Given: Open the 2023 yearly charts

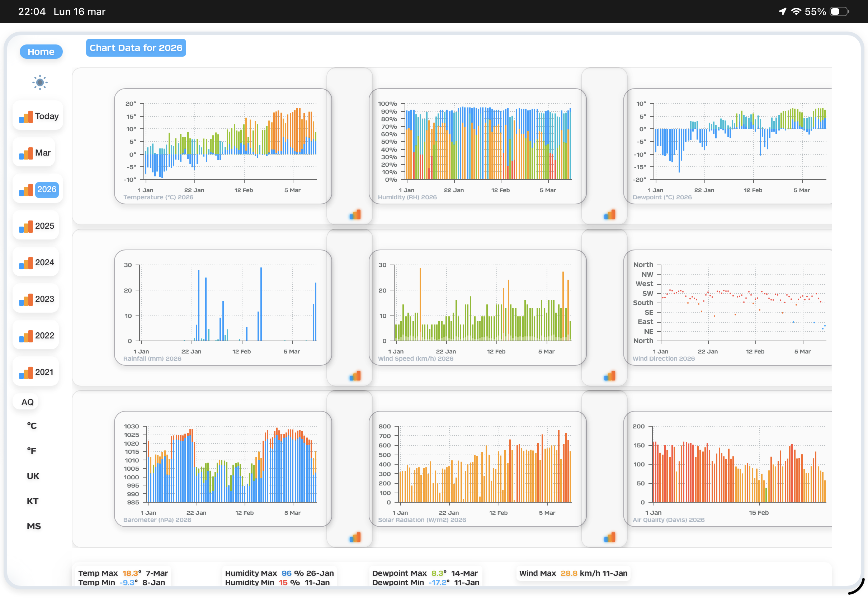Looking at the screenshot, I should pyautogui.click(x=36, y=299).
